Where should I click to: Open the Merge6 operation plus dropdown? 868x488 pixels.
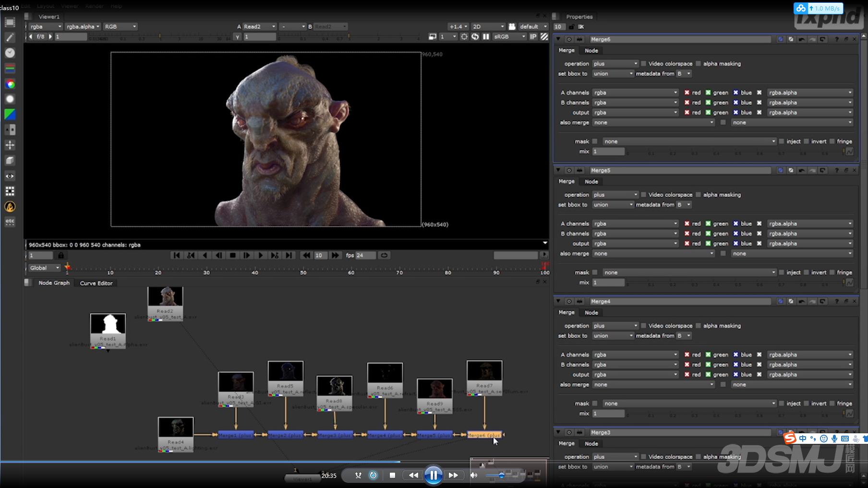615,64
